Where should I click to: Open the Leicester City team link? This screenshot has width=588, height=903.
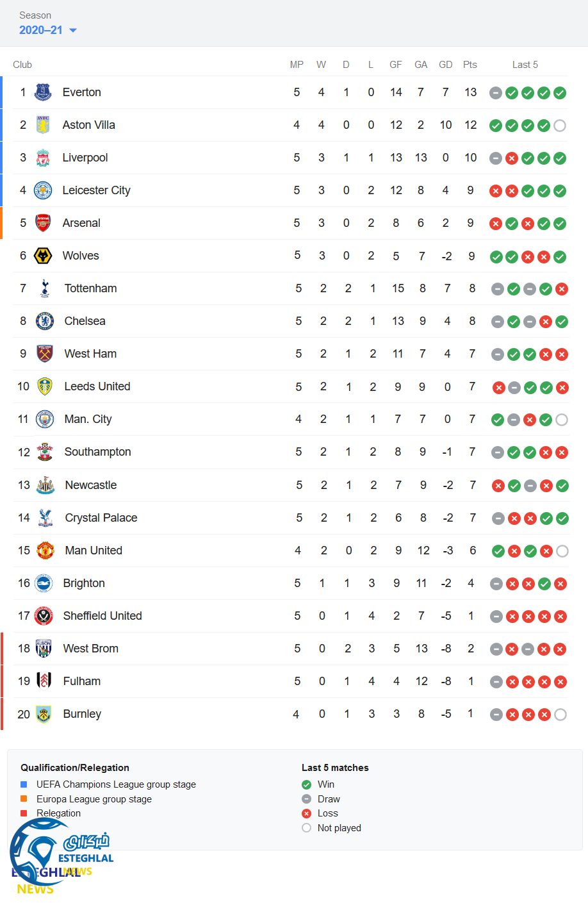(96, 190)
